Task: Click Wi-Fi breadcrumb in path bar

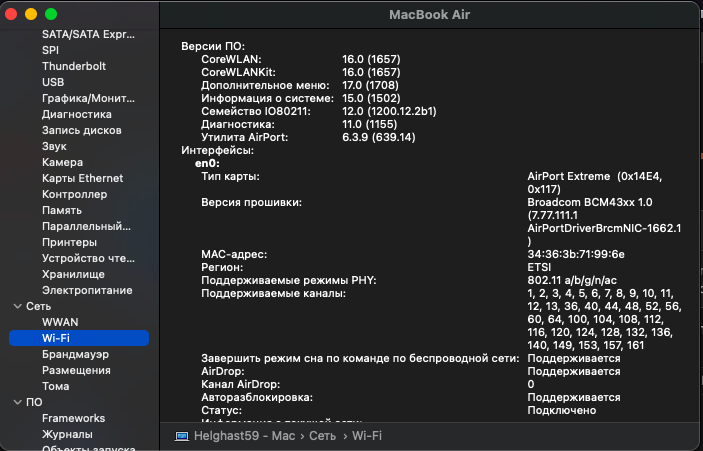Action: 367,436
